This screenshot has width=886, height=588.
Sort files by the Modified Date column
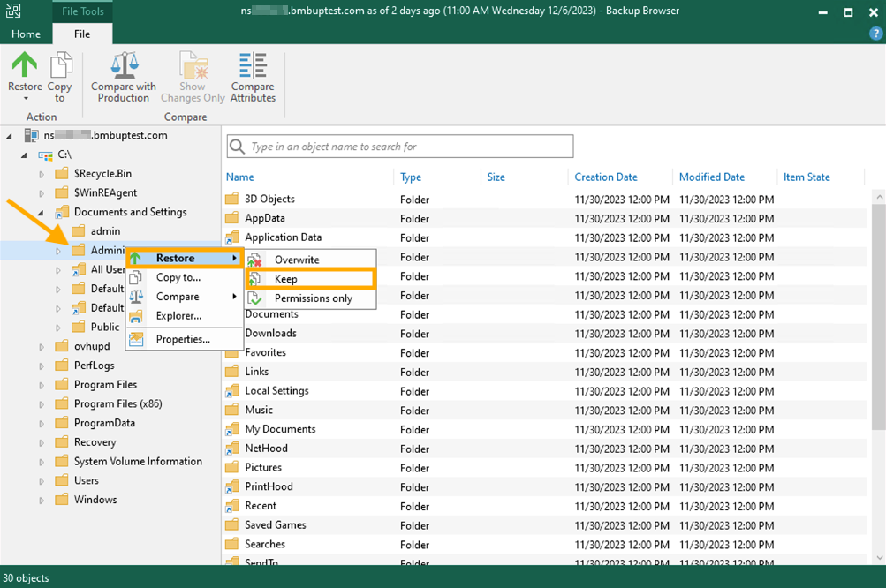pos(712,177)
